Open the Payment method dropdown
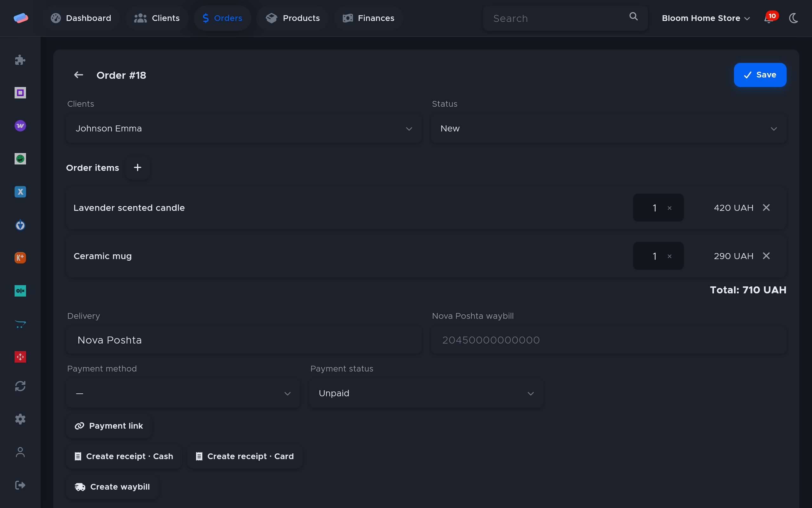 183,393
